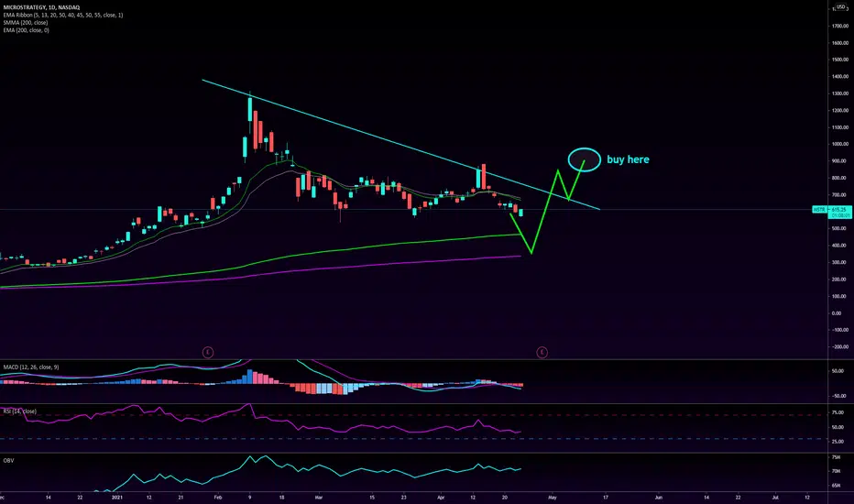
Task: Select the MACD (12, 26, close, 9) legend
Action: click(x=31, y=367)
